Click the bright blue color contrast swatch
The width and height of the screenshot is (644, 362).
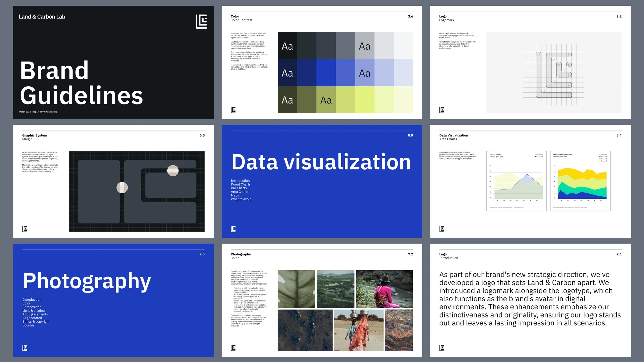(x=326, y=73)
